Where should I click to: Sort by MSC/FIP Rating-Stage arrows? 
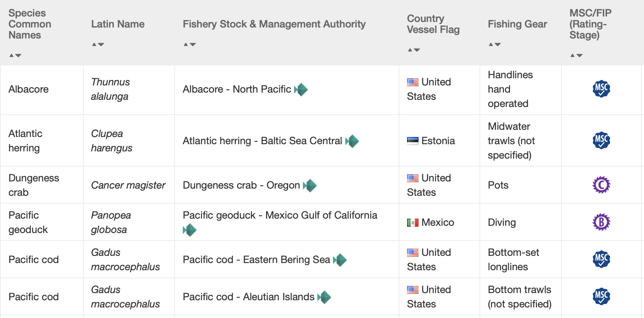pyautogui.click(x=576, y=55)
